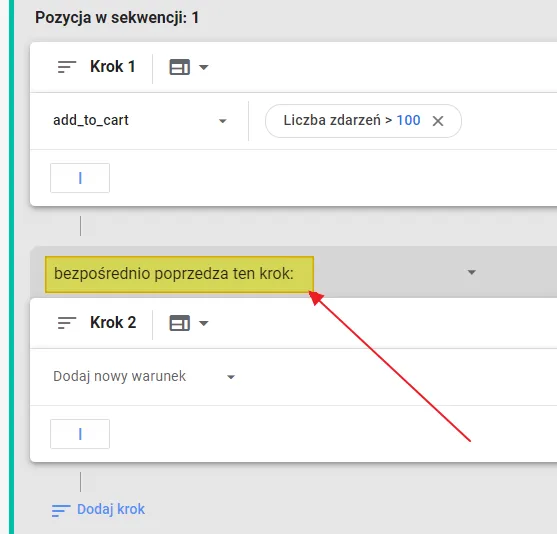Open Krok 2 scope panel icon

click(179, 323)
